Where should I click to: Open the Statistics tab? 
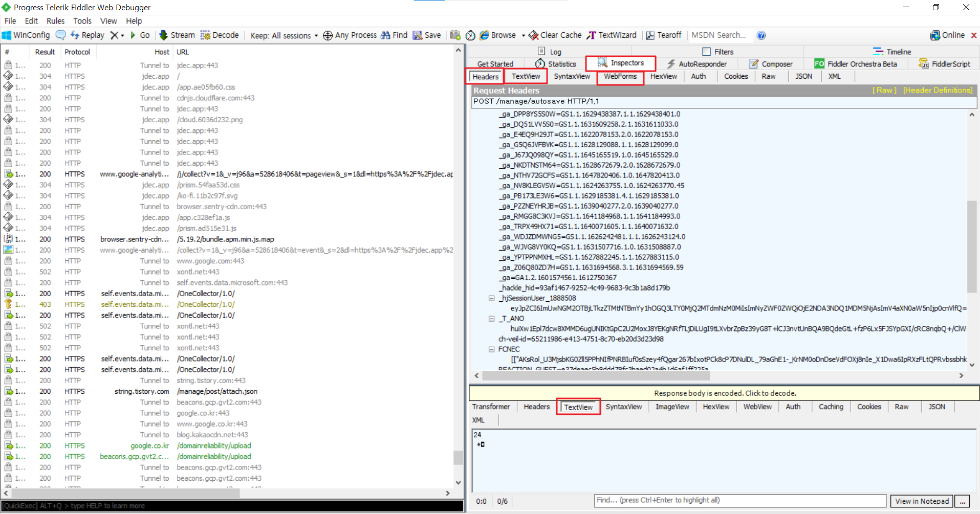point(556,64)
